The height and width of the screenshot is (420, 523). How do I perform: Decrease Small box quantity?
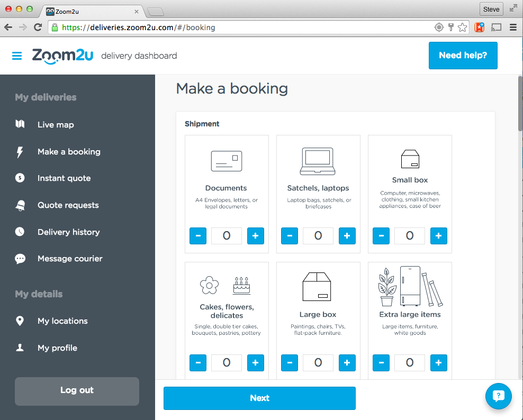(x=381, y=236)
